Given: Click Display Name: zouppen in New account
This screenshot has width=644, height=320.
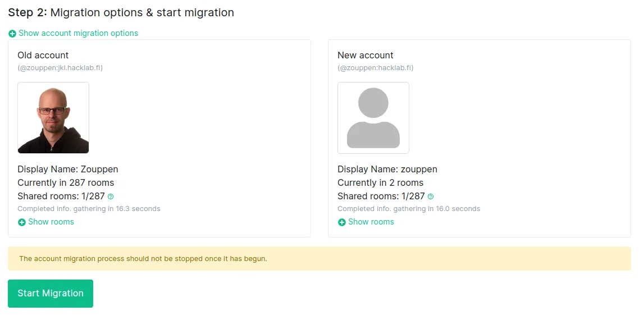Looking at the screenshot, I should click(387, 169).
